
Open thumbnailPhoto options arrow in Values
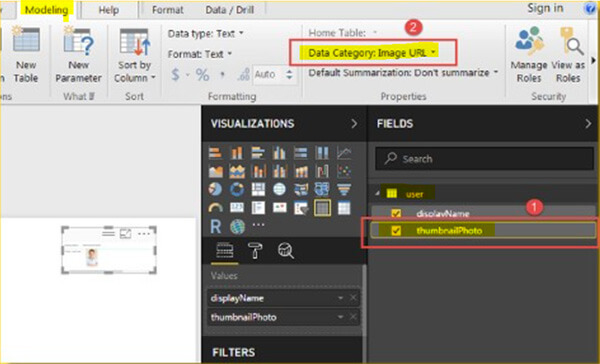(x=340, y=317)
